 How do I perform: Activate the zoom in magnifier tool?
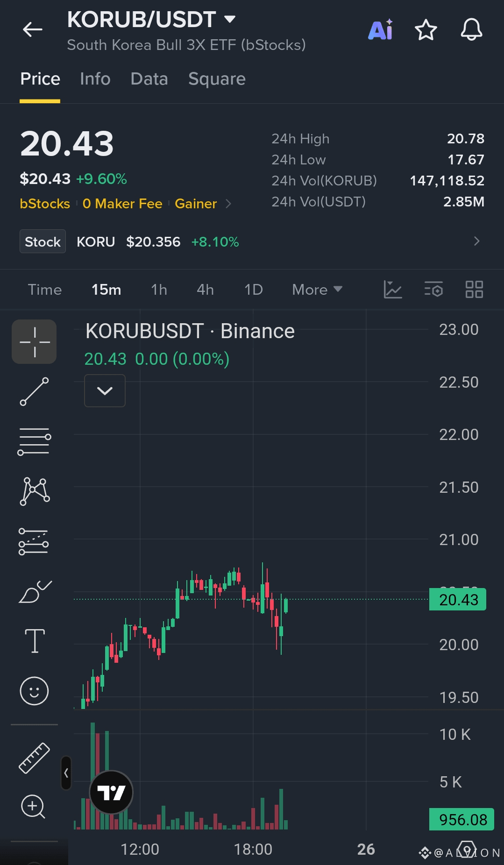(33, 807)
